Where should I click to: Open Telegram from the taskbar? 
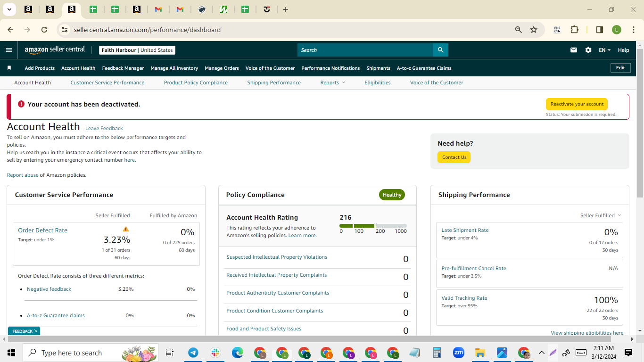193,353
